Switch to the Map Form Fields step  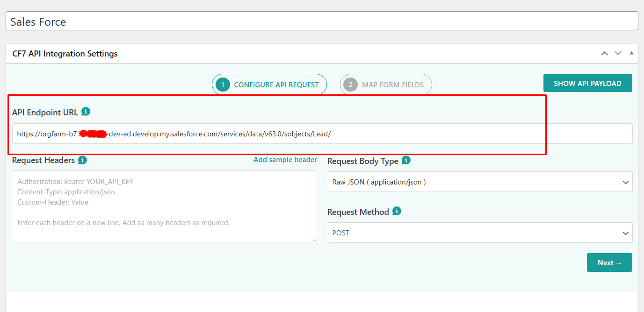coord(386,84)
